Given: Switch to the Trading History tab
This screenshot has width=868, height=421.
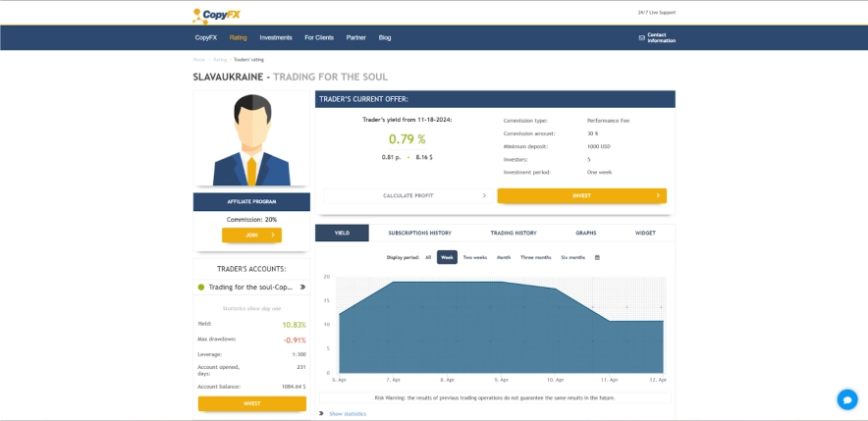Looking at the screenshot, I should point(514,233).
